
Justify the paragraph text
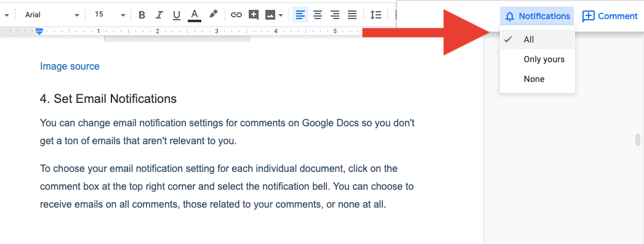[352, 15]
